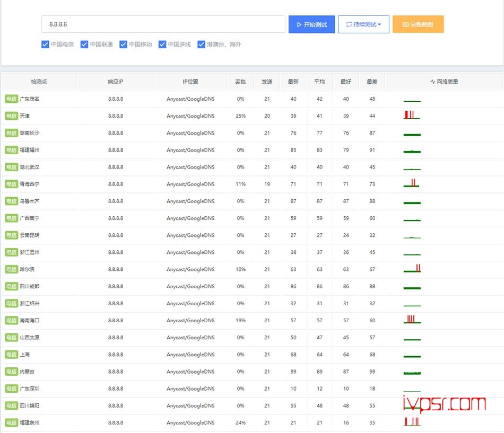504x433 pixels.
Task: Click the 电信 badge for 湖南长沙
Action: click(11, 133)
